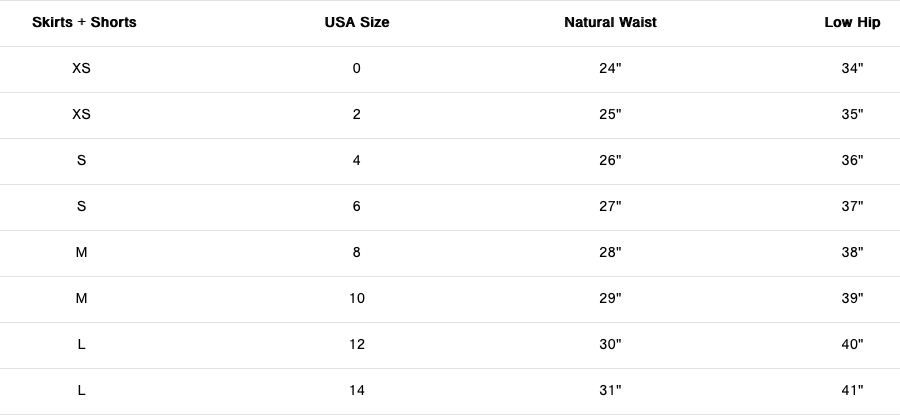
Task: Select the S label in the size 4 row
Action: click(x=82, y=160)
